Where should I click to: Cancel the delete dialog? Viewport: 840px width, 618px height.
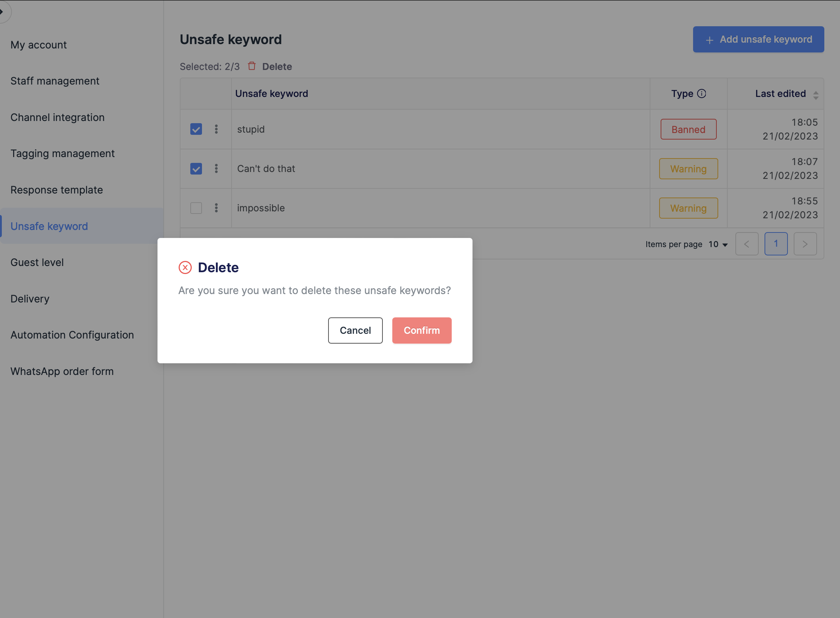pos(355,330)
